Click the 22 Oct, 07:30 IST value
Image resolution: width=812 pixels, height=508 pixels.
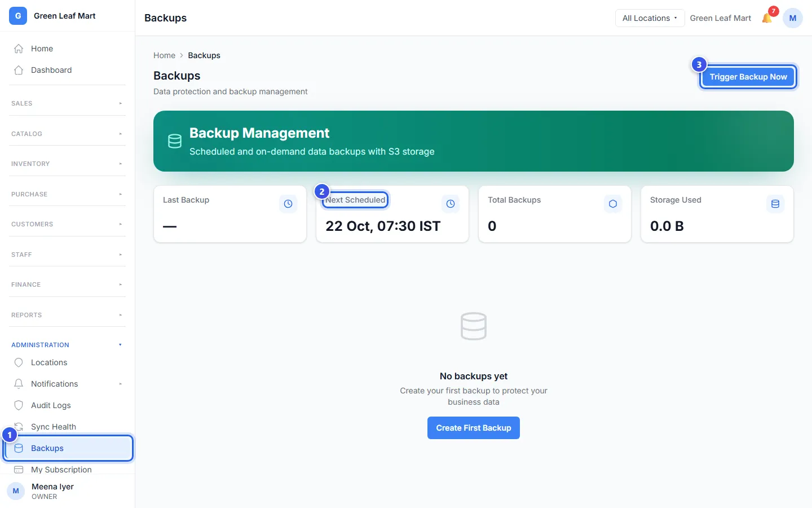[x=383, y=226]
